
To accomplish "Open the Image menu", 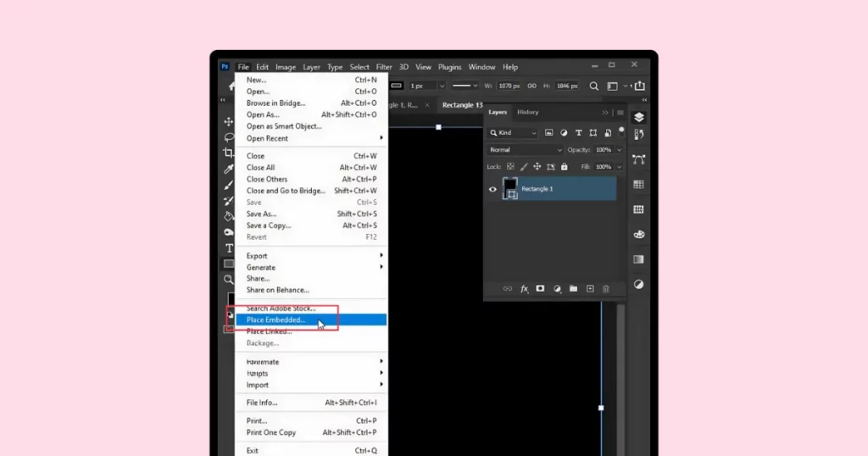I will pos(286,67).
